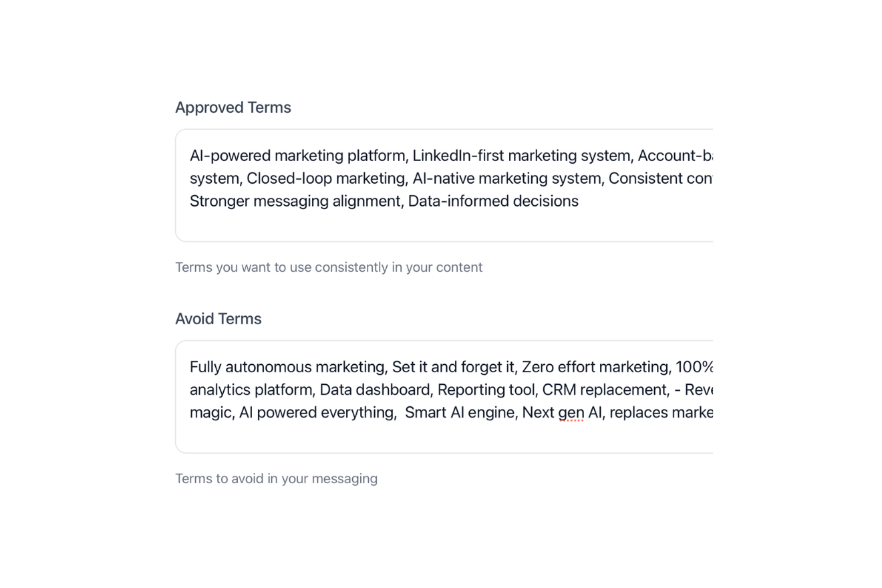The height and width of the screenshot is (588, 882).
Task: Click on "Smart AI engine" term
Action: 460,413
